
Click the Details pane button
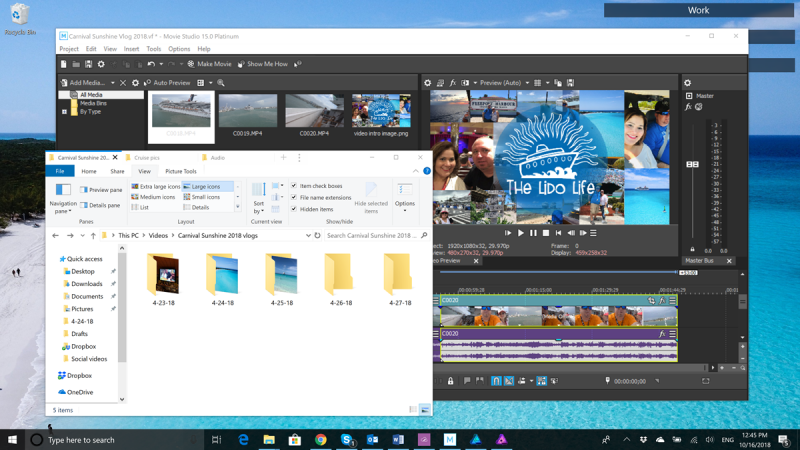click(x=100, y=205)
